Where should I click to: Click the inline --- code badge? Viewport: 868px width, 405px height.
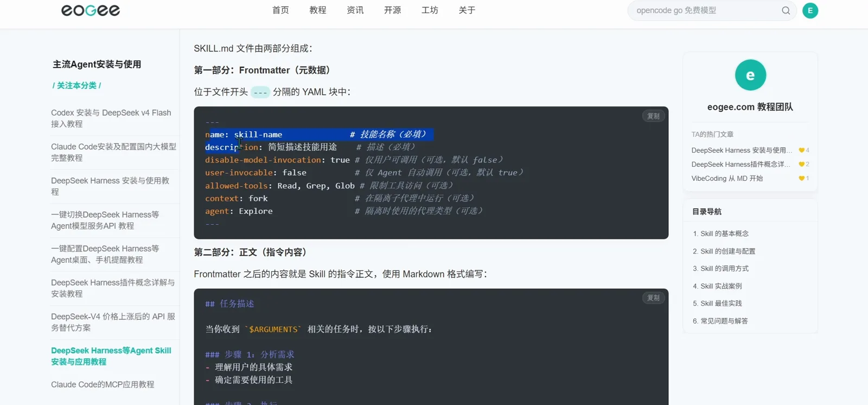pos(260,92)
